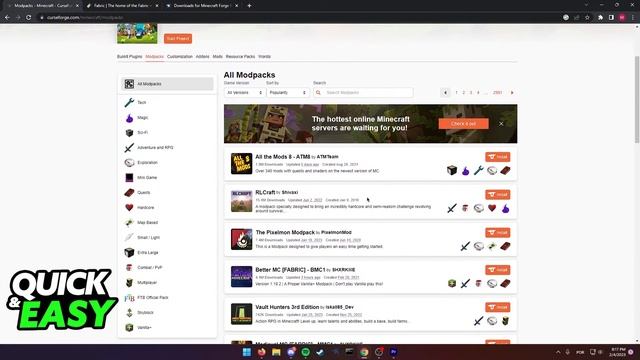Screen dimensions: 640x360
Task: Jump to the last results page number
Action: 497,93
